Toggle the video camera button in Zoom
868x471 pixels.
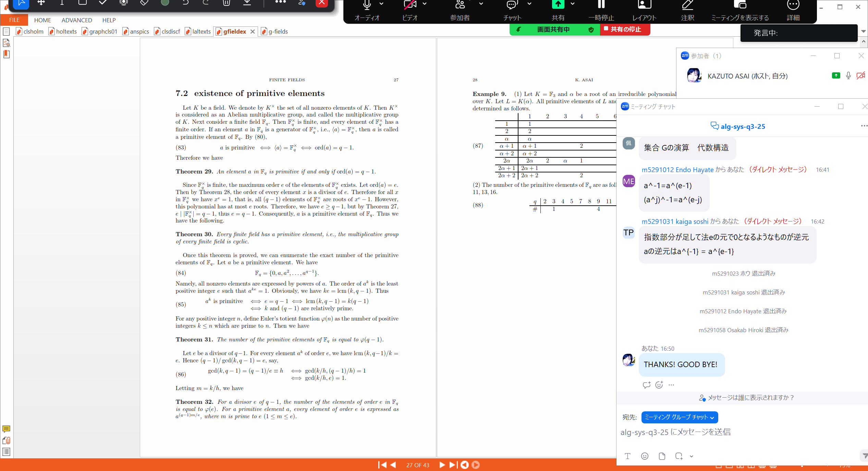tap(410, 5)
